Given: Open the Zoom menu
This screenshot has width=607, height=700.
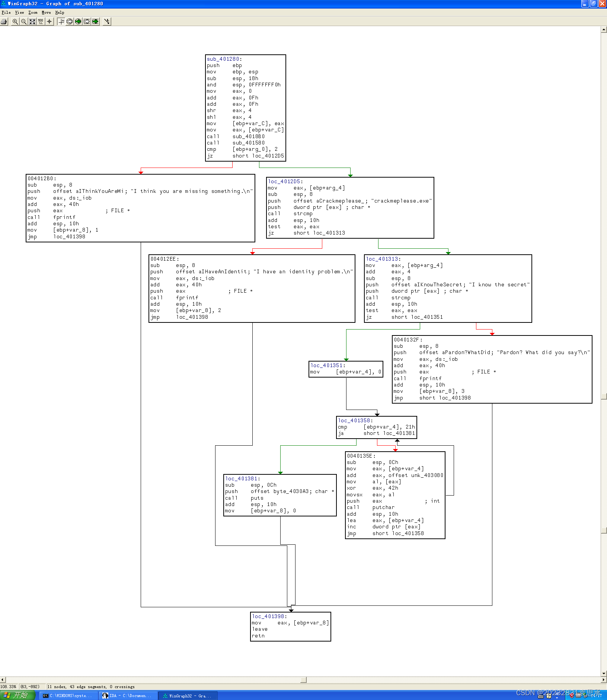Looking at the screenshot, I should pyautogui.click(x=33, y=13).
